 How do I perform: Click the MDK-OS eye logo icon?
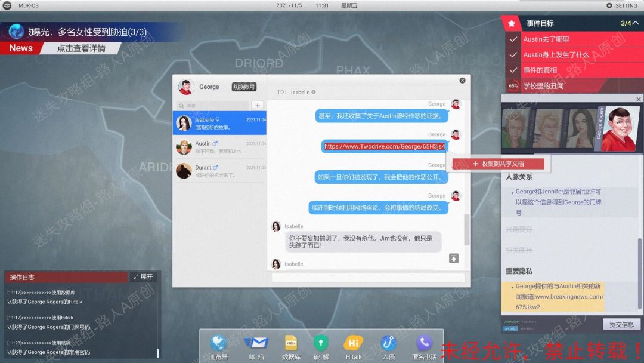click(7, 5)
